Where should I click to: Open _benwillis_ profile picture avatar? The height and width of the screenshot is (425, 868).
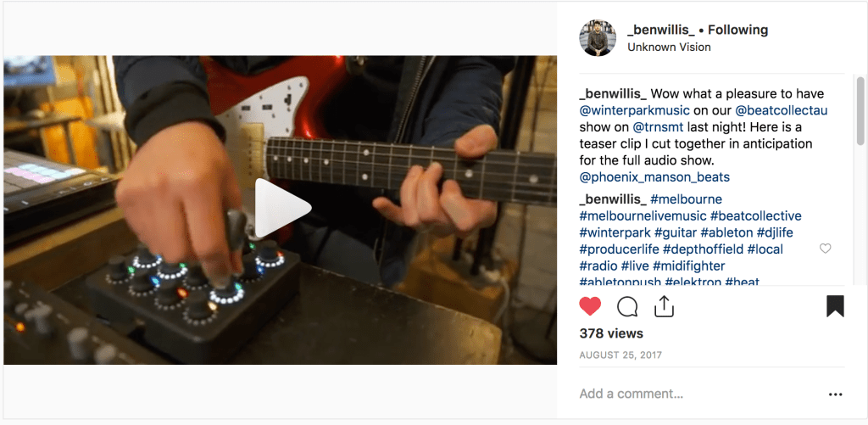coord(598,37)
